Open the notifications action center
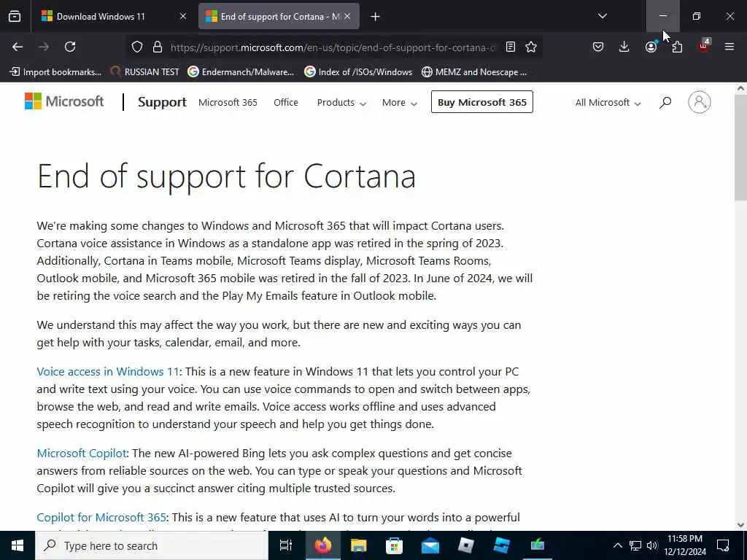Viewport: 747px width, 560px height. pos(723,545)
